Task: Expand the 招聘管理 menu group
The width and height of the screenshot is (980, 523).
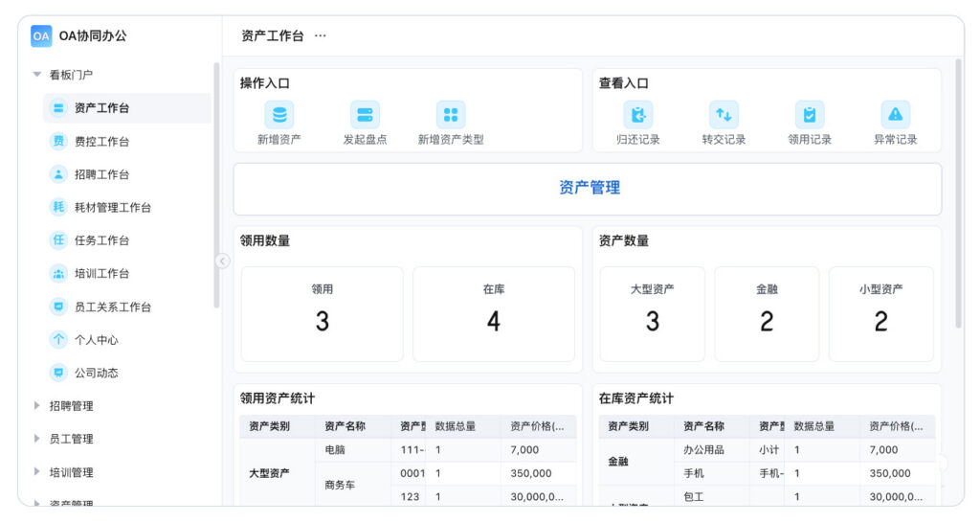Action: (x=37, y=406)
